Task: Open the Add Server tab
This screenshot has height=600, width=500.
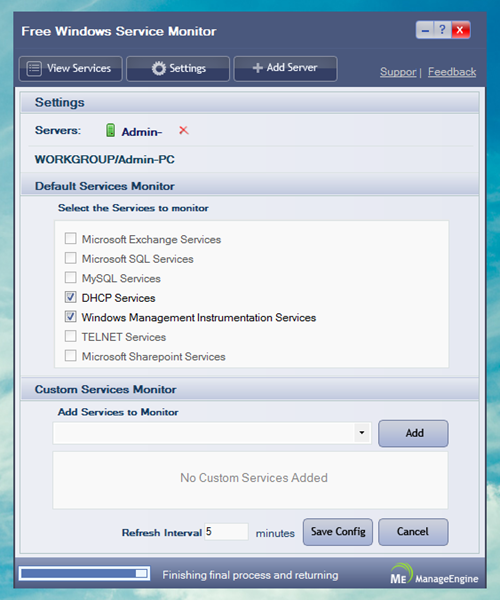Action: tap(285, 68)
